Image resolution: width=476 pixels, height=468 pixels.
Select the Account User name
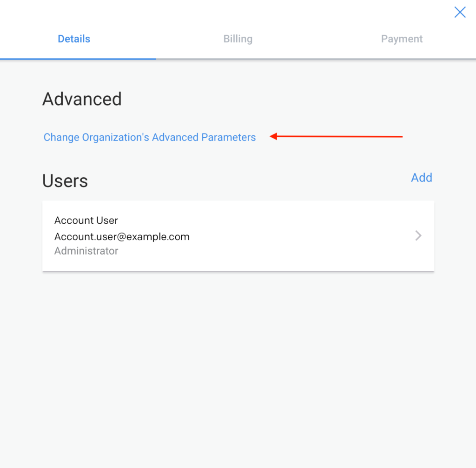click(86, 221)
